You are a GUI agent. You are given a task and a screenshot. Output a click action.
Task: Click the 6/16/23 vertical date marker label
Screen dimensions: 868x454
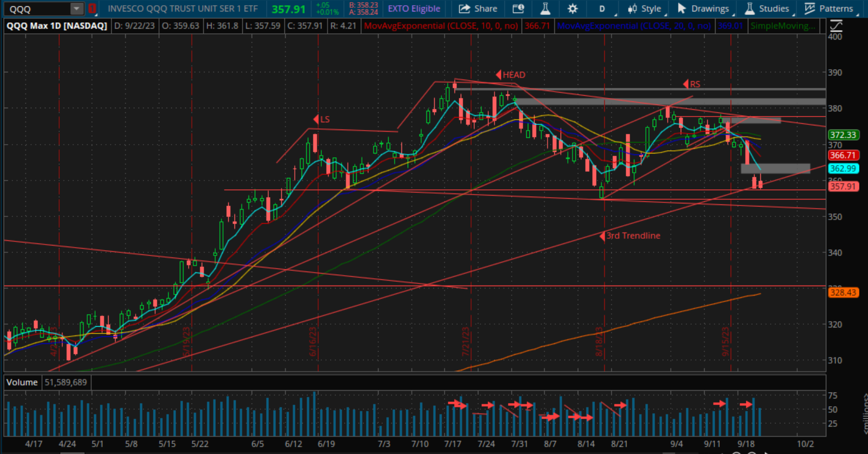[x=314, y=342]
